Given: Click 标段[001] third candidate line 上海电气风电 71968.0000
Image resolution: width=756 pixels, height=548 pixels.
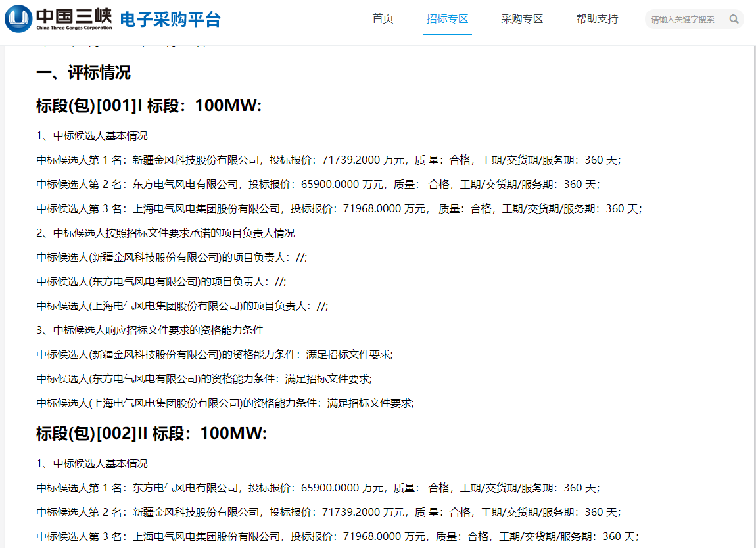Looking at the screenshot, I should coord(339,209).
